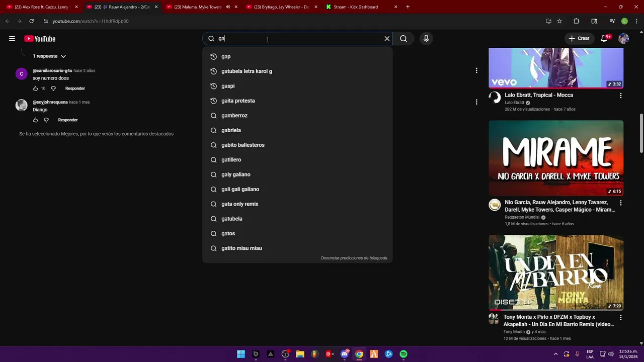Open the Windows Start button

[241, 354]
